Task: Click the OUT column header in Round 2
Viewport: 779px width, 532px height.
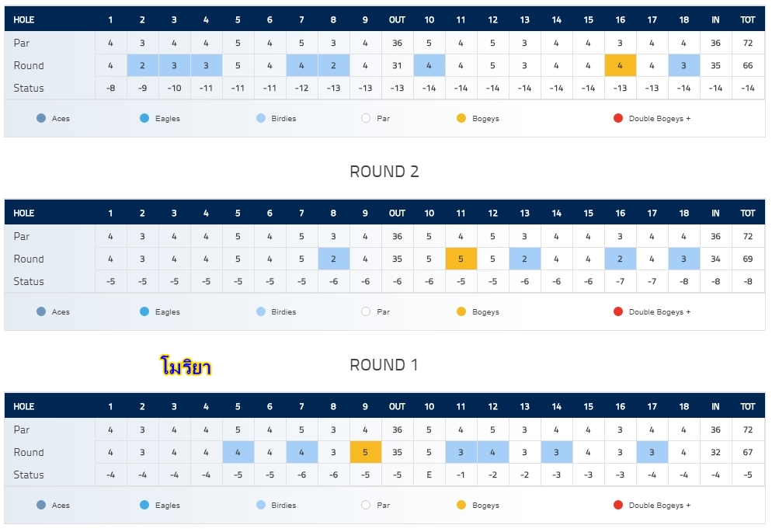Action: point(397,213)
